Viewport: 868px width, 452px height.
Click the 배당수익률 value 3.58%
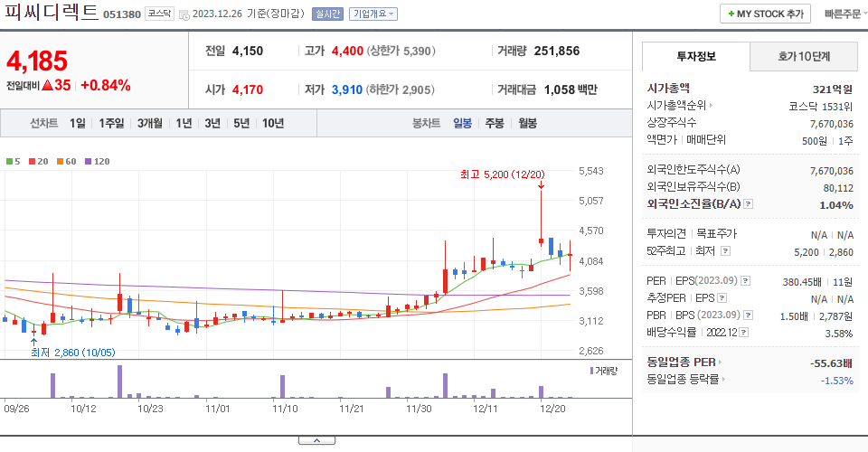click(839, 334)
